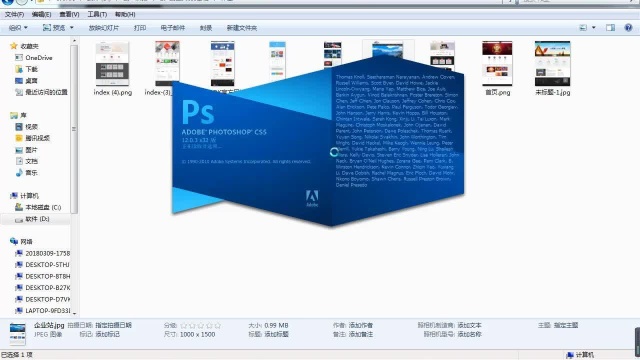640x360 pixels.
Task: Click the 企业站.jpg details pane thumbnail
Action: click(x=17, y=333)
